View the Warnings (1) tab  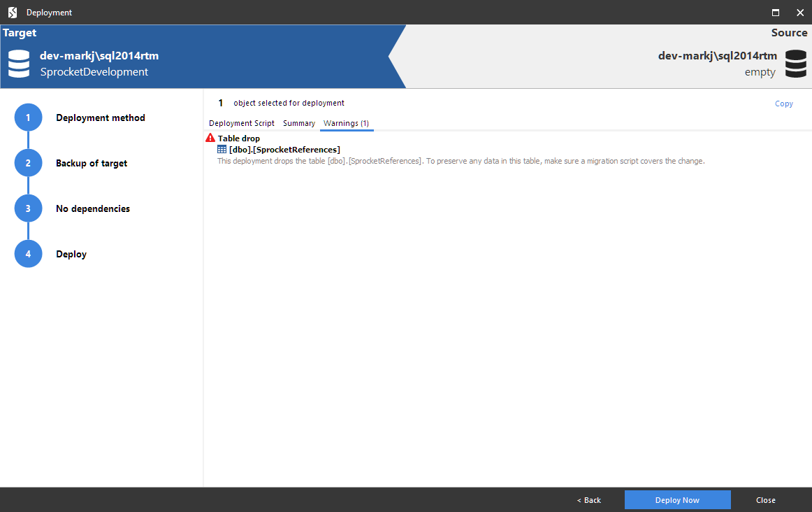(x=347, y=122)
